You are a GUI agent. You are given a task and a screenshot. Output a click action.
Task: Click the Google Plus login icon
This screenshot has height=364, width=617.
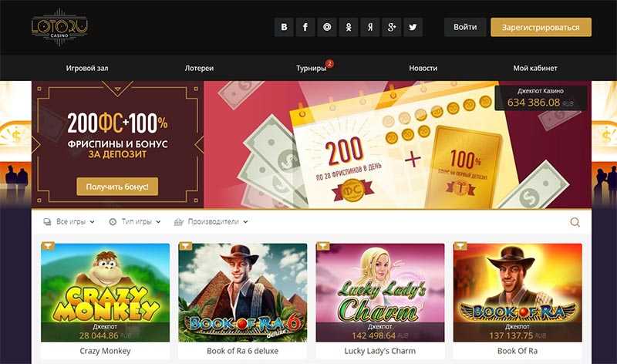point(392,27)
